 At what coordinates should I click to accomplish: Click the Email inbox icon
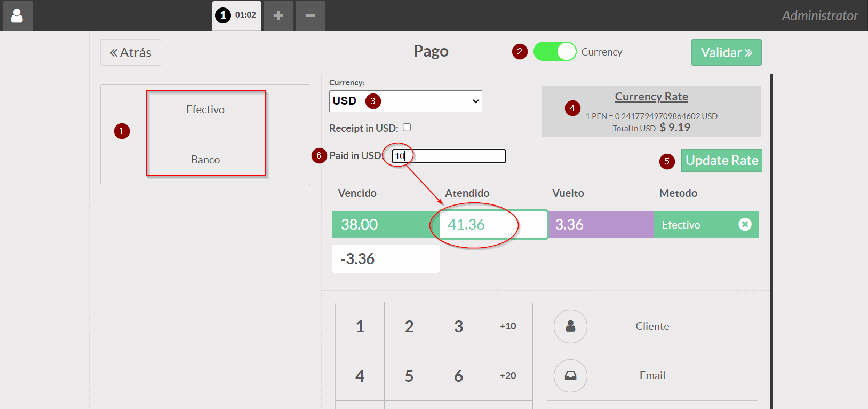(x=570, y=375)
